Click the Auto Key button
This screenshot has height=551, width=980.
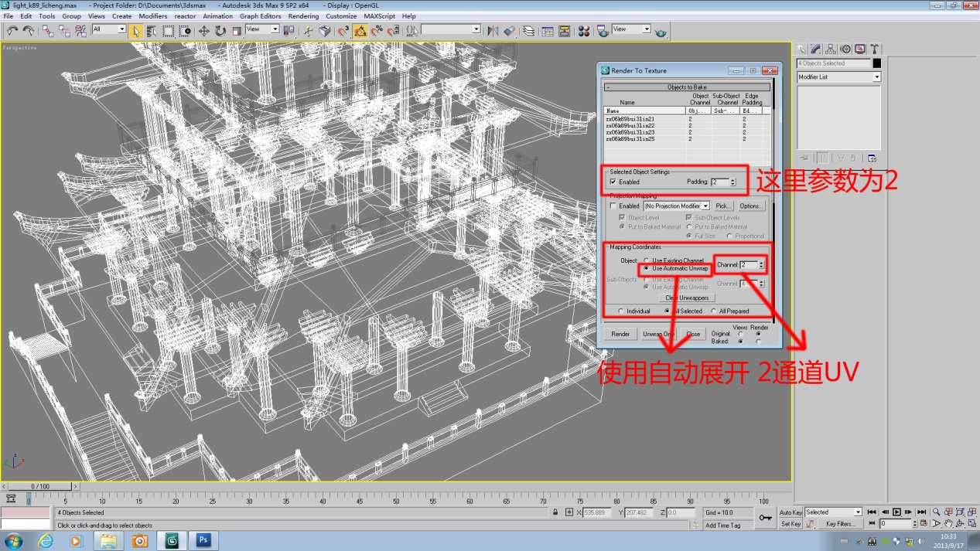pos(790,512)
